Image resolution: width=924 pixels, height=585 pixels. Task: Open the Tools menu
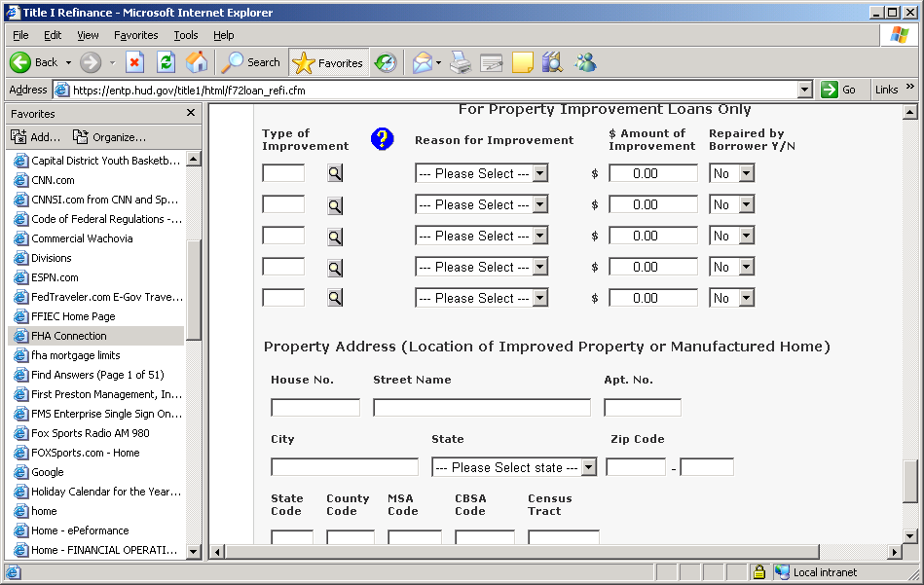click(x=185, y=35)
